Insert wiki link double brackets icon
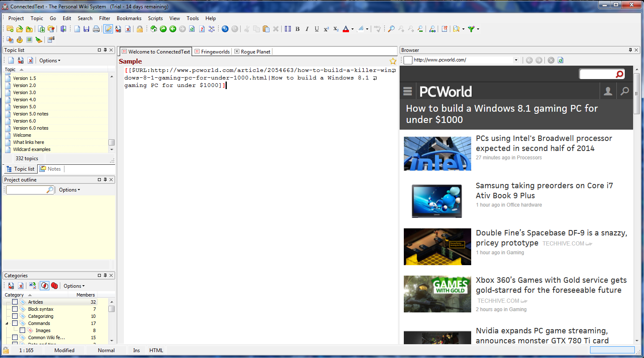Viewport: 644px width, 358px height. pyautogui.click(x=288, y=29)
